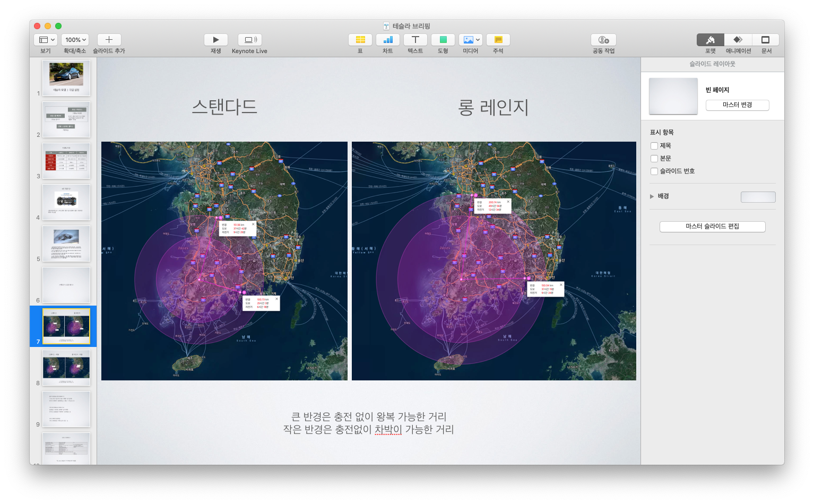The image size is (814, 504).
Task: Expand the 배경 background section
Action: coord(652,196)
